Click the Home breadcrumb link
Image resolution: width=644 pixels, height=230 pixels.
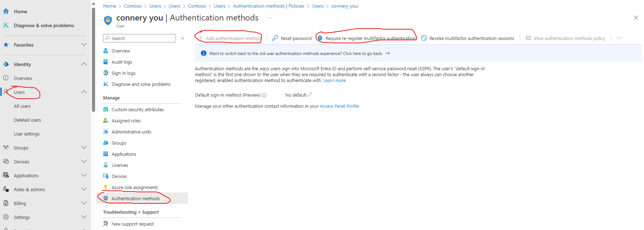[x=110, y=6]
